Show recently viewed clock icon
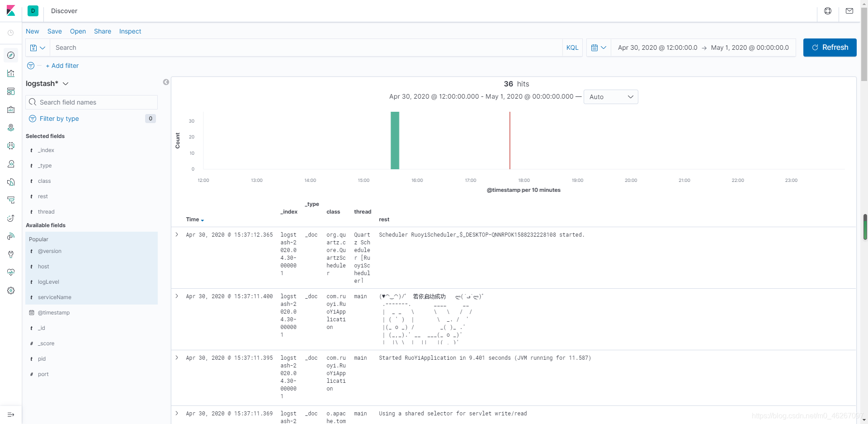 tap(11, 33)
